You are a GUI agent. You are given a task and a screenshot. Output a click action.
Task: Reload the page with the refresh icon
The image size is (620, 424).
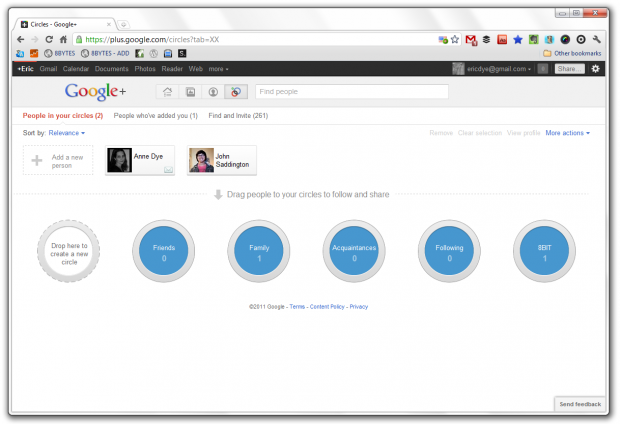click(49, 39)
